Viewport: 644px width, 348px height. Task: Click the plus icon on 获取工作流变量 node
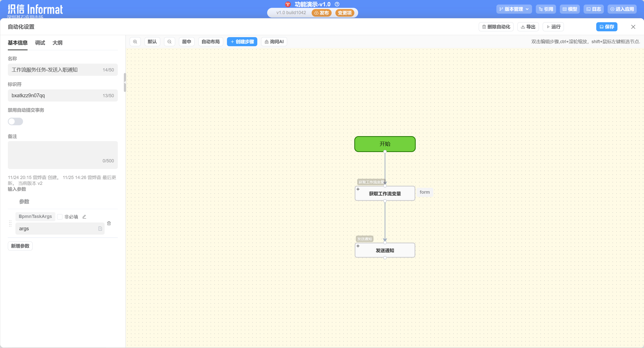[358, 189]
